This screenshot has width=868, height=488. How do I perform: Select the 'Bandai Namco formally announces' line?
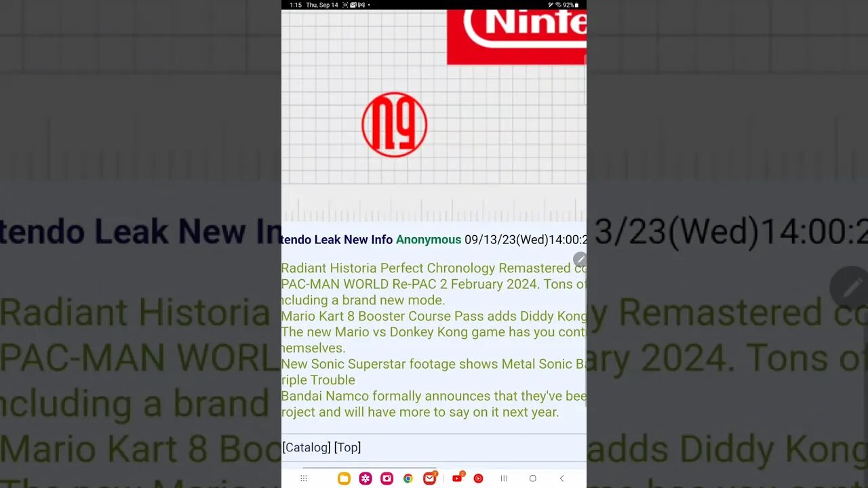coord(434,396)
